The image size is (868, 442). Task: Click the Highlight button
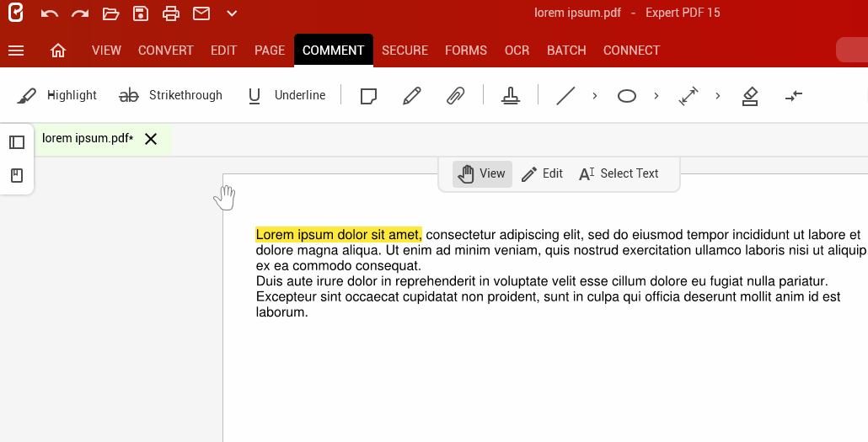coord(57,96)
